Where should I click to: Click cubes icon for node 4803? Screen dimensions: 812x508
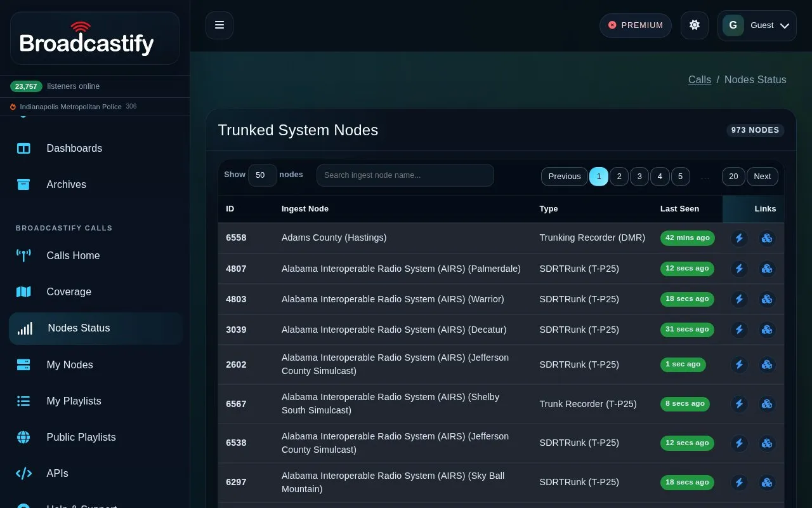pyautogui.click(x=767, y=299)
